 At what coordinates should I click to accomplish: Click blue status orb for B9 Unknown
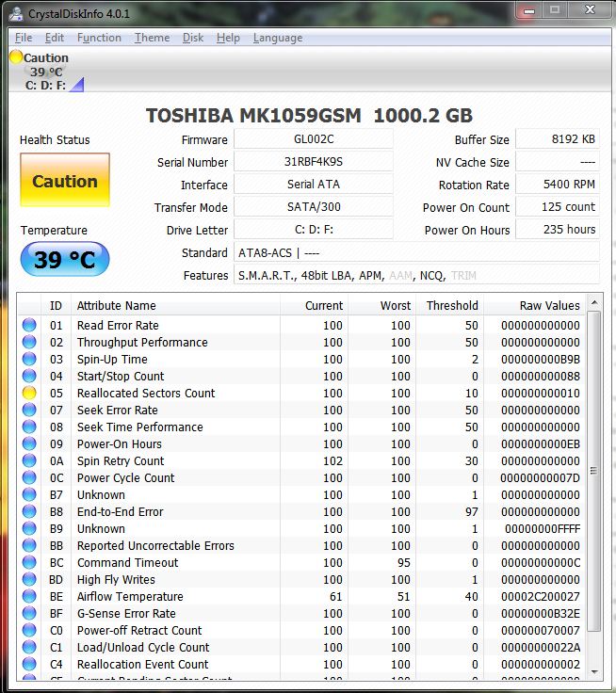click(29, 528)
